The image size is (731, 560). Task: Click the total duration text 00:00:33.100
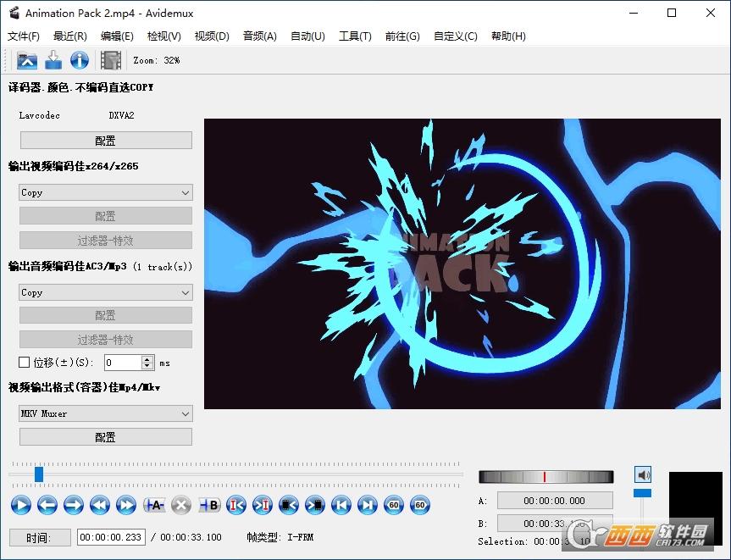[x=191, y=538]
